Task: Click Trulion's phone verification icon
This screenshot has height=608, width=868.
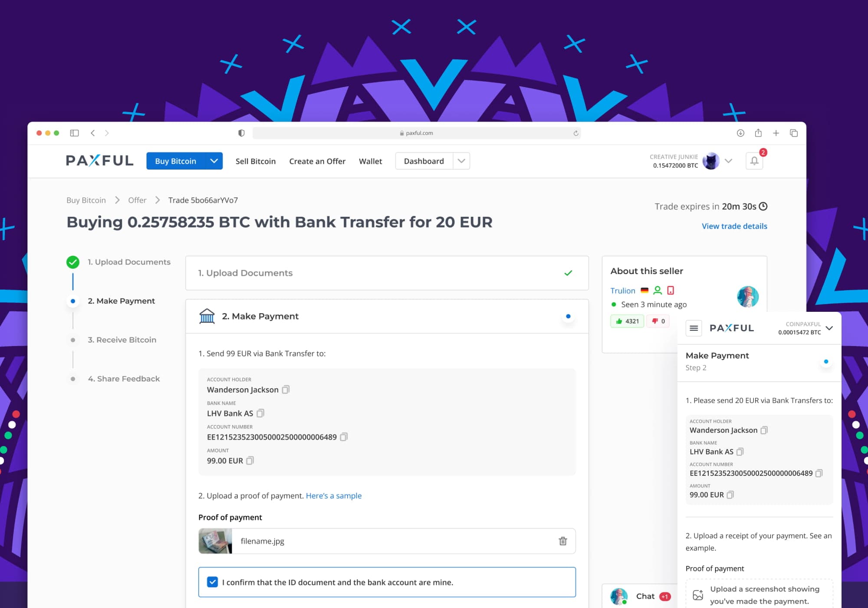Action: (671, 290)
